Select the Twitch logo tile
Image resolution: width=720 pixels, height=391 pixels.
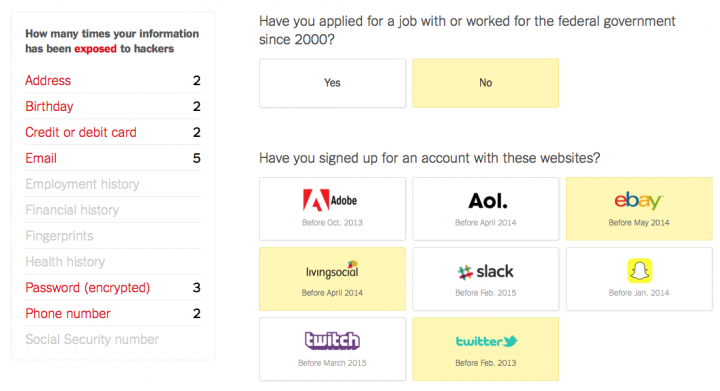(332, 349)
